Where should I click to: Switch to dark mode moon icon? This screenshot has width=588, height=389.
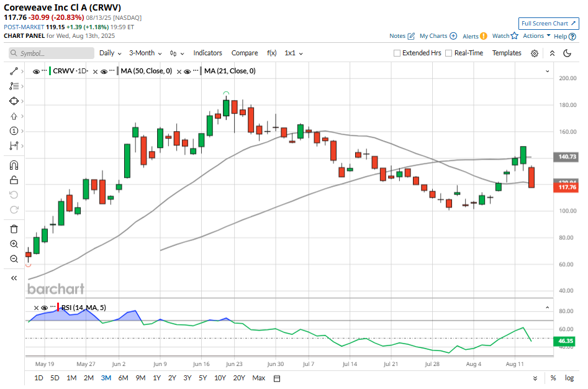coord(568,53)
